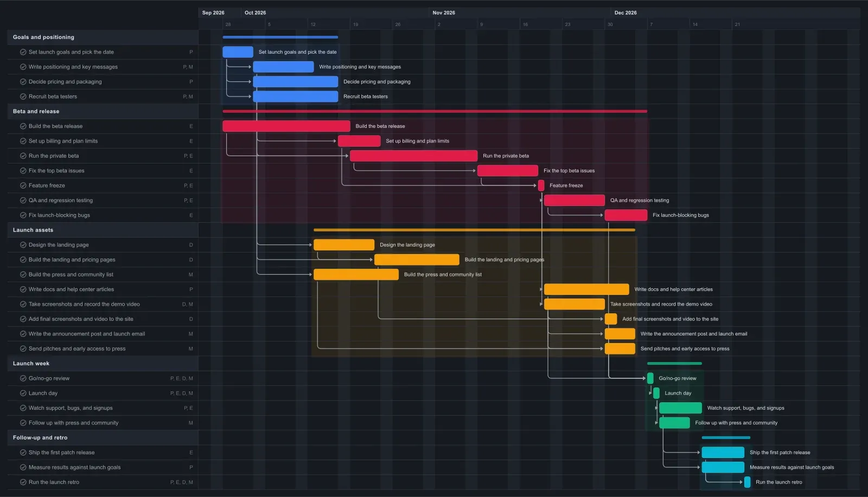The width and height of the screenshot is (868, 497).
Task: Click the red Beta and release summary bar
Action: (435, 111)
